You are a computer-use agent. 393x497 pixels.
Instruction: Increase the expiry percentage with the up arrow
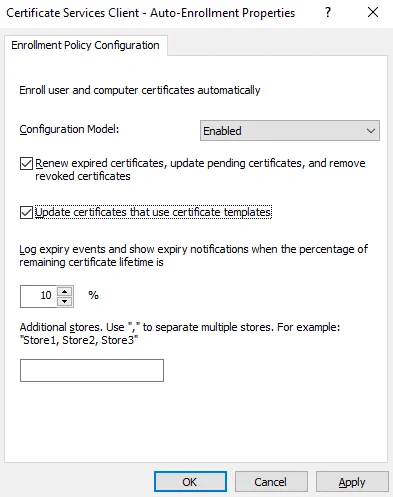[65, 292]
